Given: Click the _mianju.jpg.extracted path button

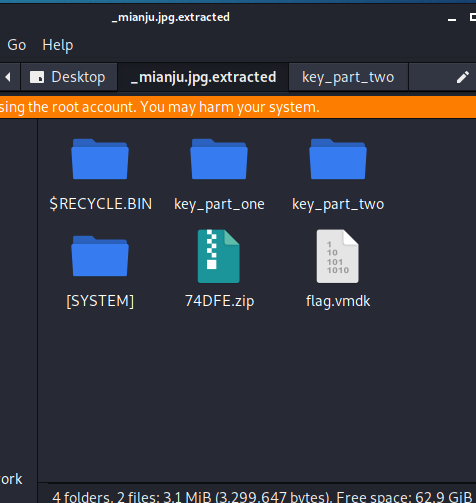Looking at the screenshot, I should (203, 77).
